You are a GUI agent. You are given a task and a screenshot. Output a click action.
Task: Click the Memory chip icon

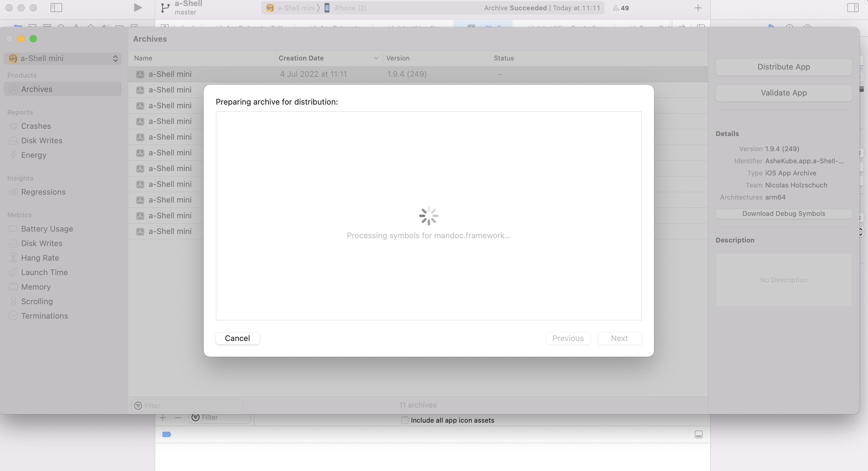point(13,287)
